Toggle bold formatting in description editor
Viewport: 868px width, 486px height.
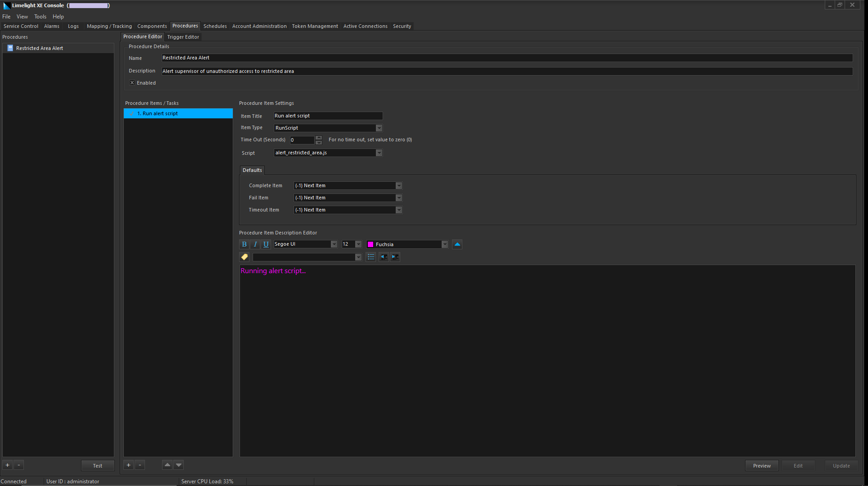pyautogui.click(x=244, y=244)
